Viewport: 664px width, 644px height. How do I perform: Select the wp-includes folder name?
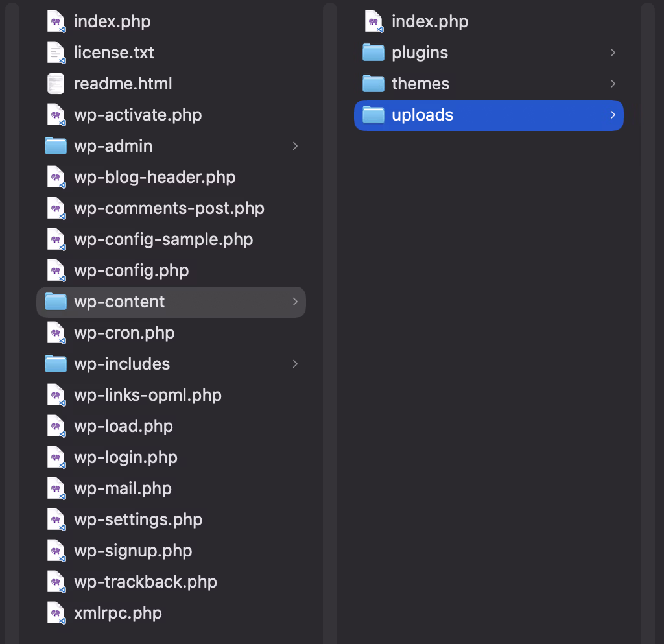122,364
